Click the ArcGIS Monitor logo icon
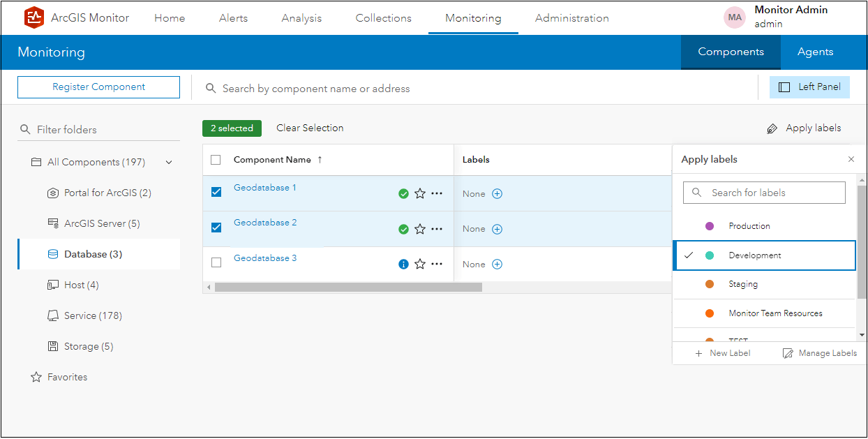868x439 pixels. (33, 18)
